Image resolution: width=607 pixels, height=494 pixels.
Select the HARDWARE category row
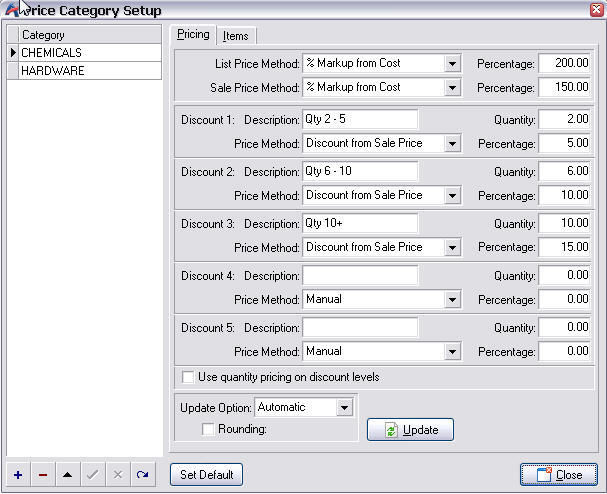[x=85, y=71]
